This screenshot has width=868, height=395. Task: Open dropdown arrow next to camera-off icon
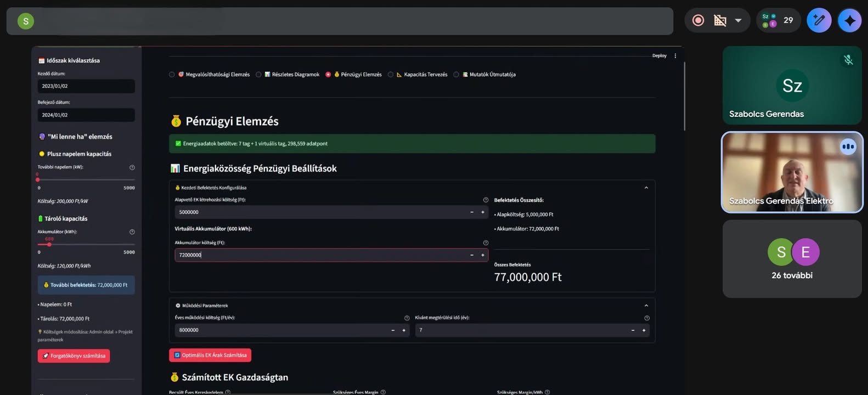(739, 20)
